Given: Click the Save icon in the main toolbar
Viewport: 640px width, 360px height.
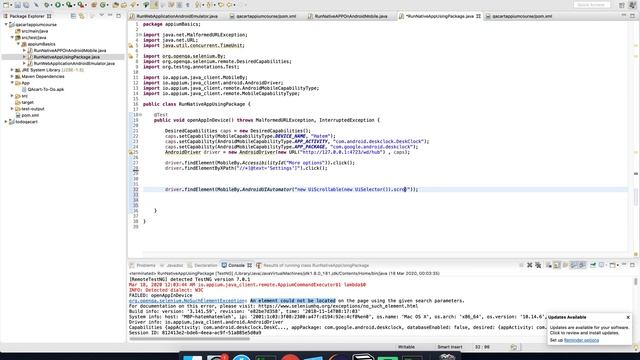Looking at the screenshot, I should [18, 5].
